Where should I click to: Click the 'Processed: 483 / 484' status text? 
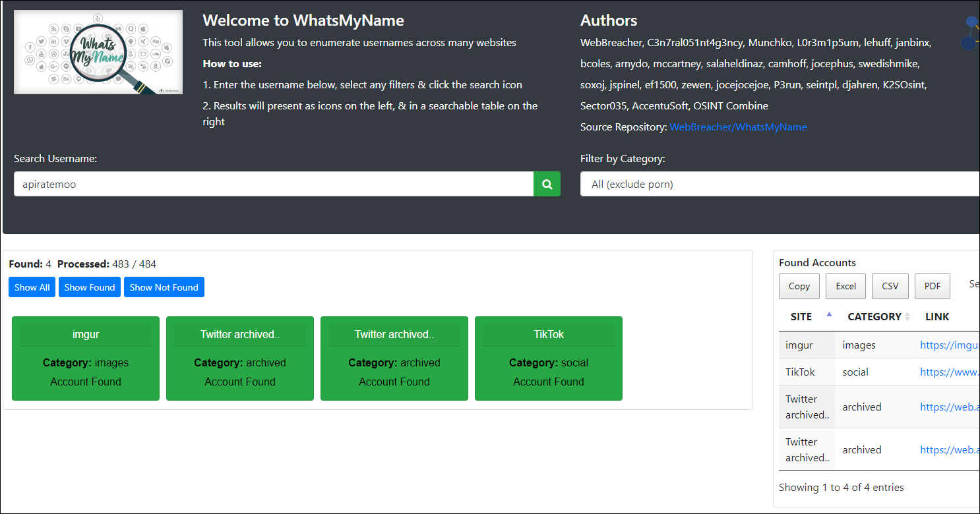coord(107,264)
